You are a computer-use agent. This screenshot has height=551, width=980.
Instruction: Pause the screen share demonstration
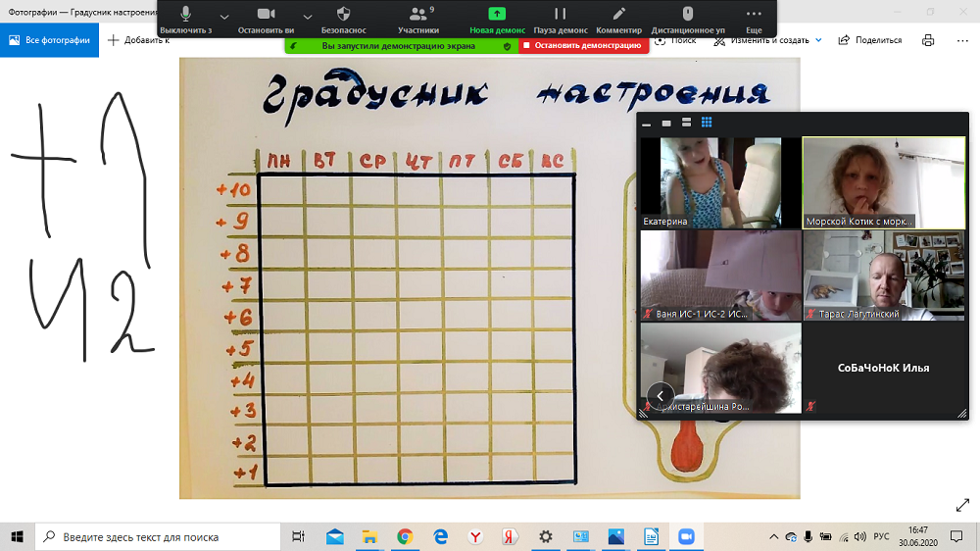pyautogui.click(x=560, y=15)
